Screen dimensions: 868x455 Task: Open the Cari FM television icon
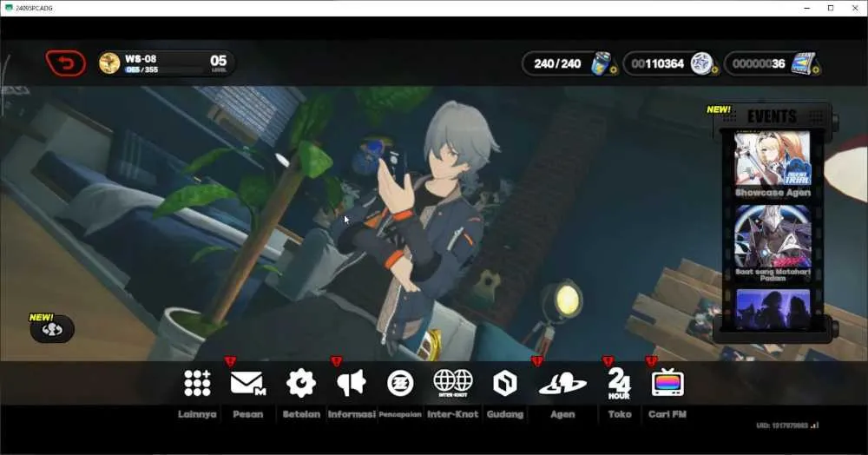tap(667, 382)
